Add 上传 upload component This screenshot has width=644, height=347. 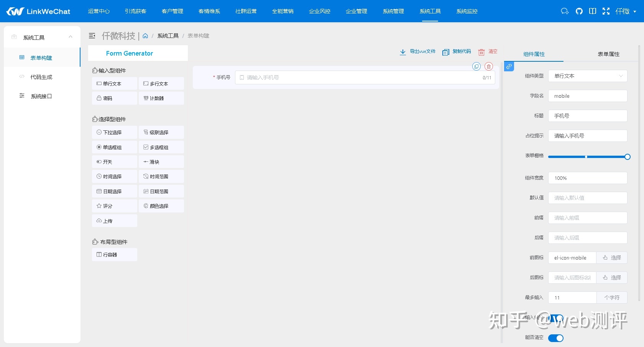115,221
